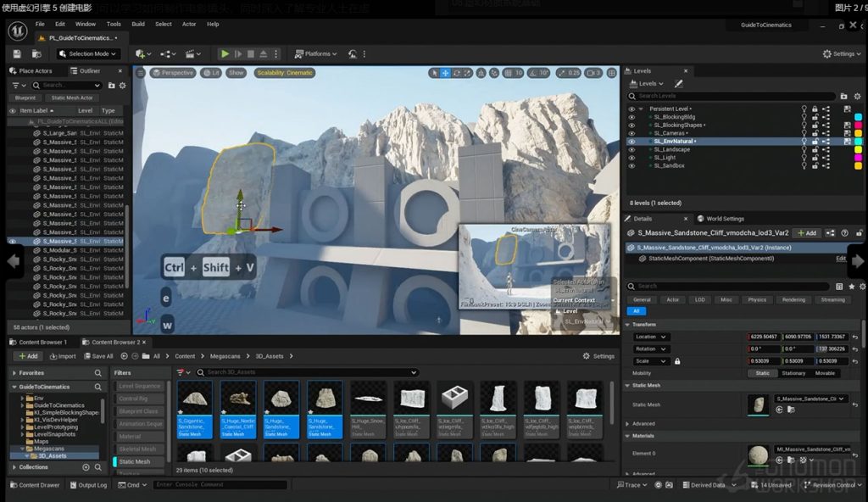Select the scale gizmo tool in viewport

[467, 73]
